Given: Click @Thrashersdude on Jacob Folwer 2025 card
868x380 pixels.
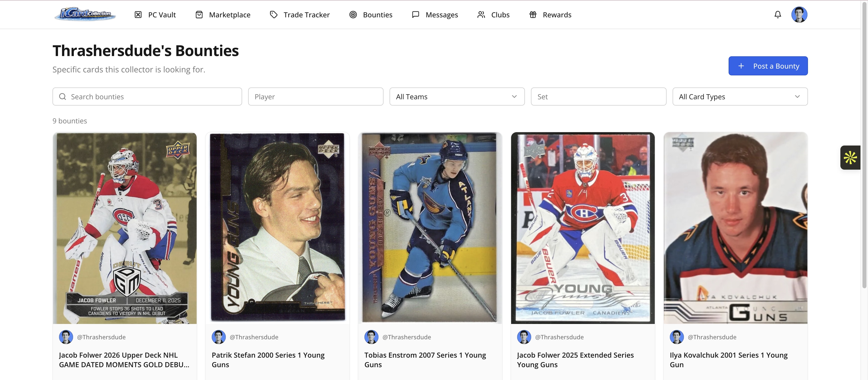Looking at the screenshot, I should [559, 337].
